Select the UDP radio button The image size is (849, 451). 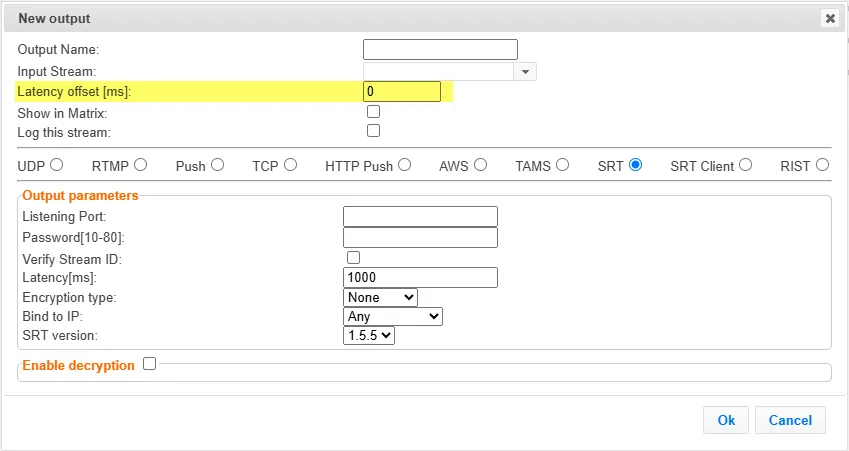pos(57,165)
